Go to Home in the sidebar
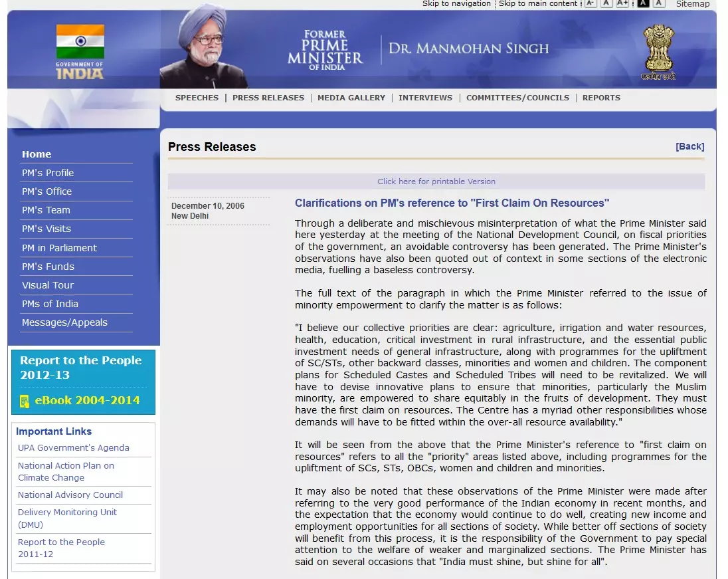Image resolution: width=728 pixels, height=579 pixels. [x=37, y=154]
